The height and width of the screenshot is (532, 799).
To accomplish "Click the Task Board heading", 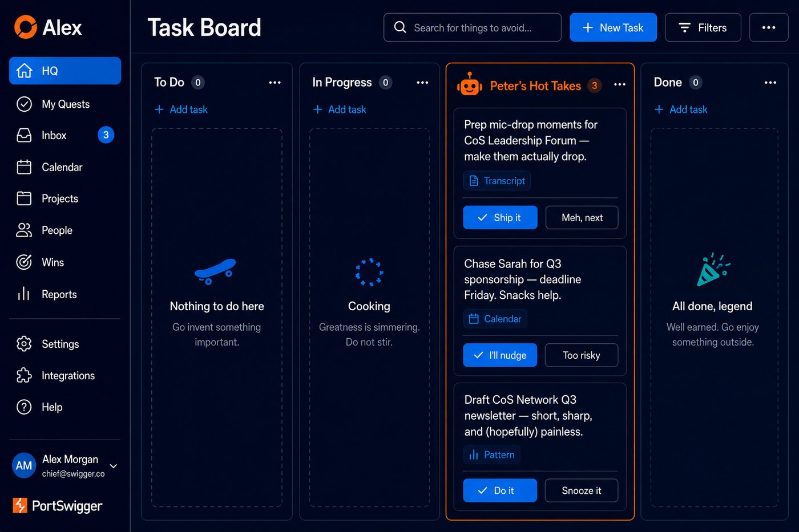I will coord(204,27).
